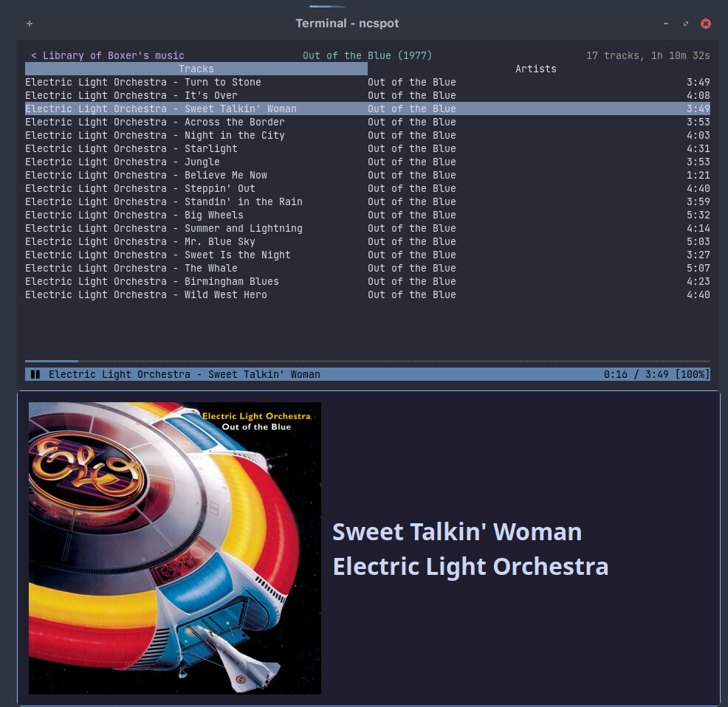Click the ELO album cover artwork
Image resolution: width=728 pixels, height=707 pixels.
click(174, 548)
